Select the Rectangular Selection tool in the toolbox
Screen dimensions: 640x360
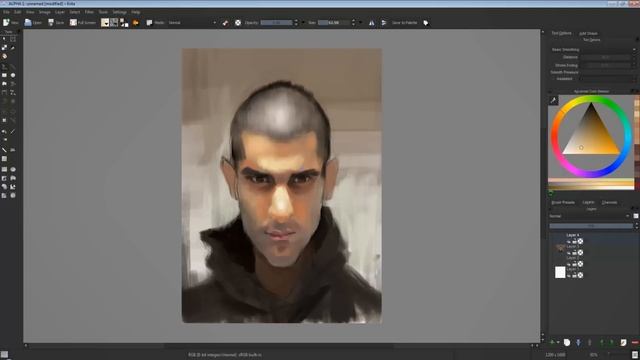coord(4,169)
